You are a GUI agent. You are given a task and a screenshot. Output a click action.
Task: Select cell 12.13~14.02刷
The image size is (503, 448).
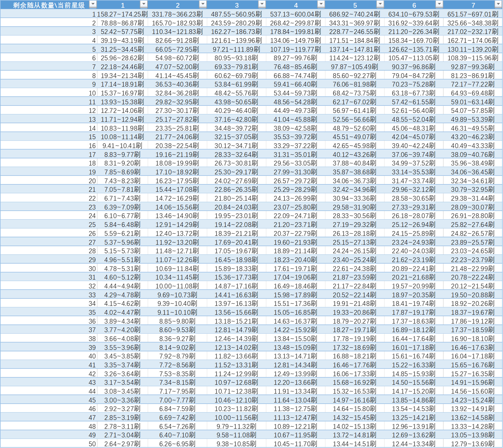(236, 347)
